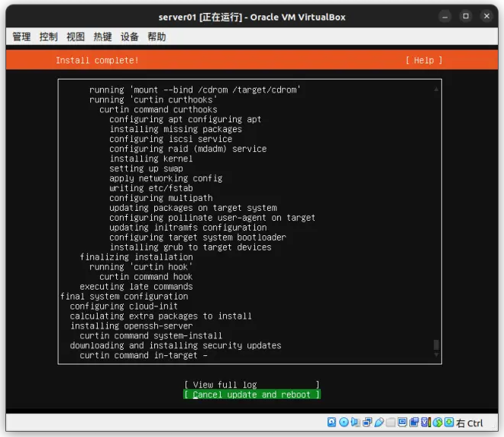The image size is (504, 437).
Task: Click the shared folders indicator icon
Action: (x=390, y=422)
